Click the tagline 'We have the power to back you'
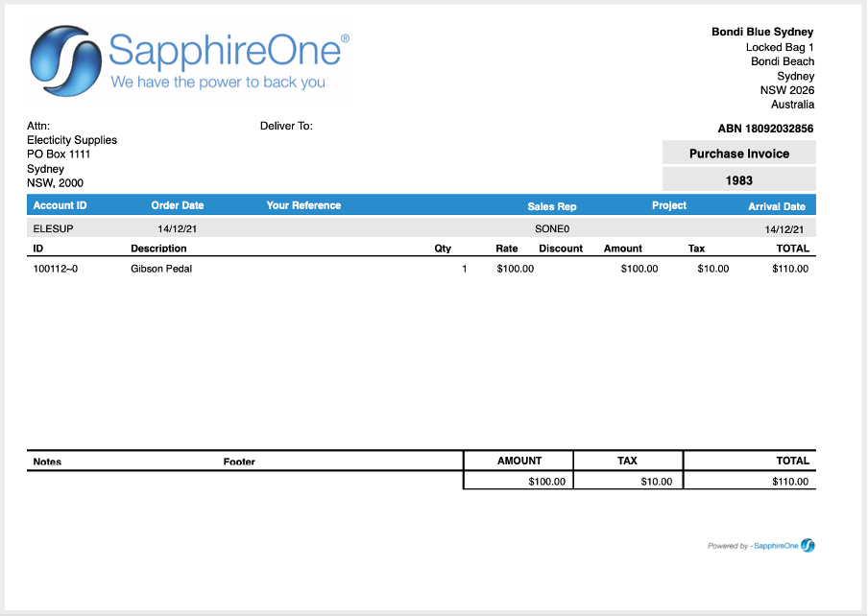 pos(218,83)
